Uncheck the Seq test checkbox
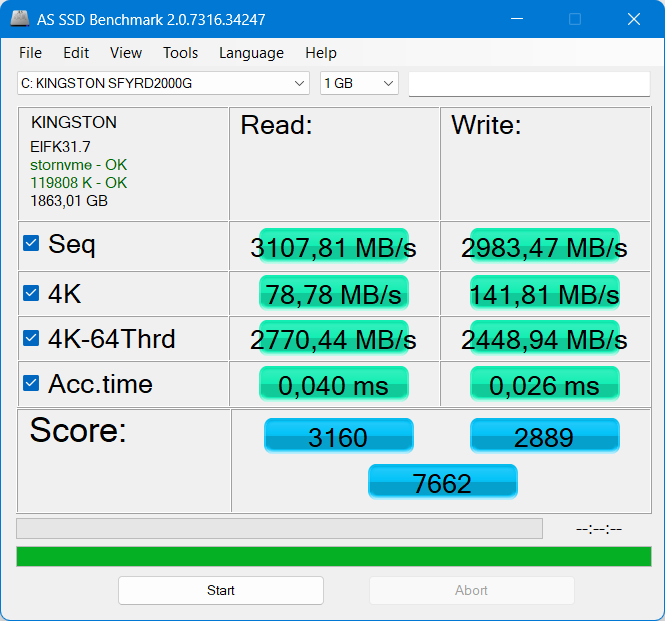The width and height of the screenshot is (665, 621). [x=31, y=243]
